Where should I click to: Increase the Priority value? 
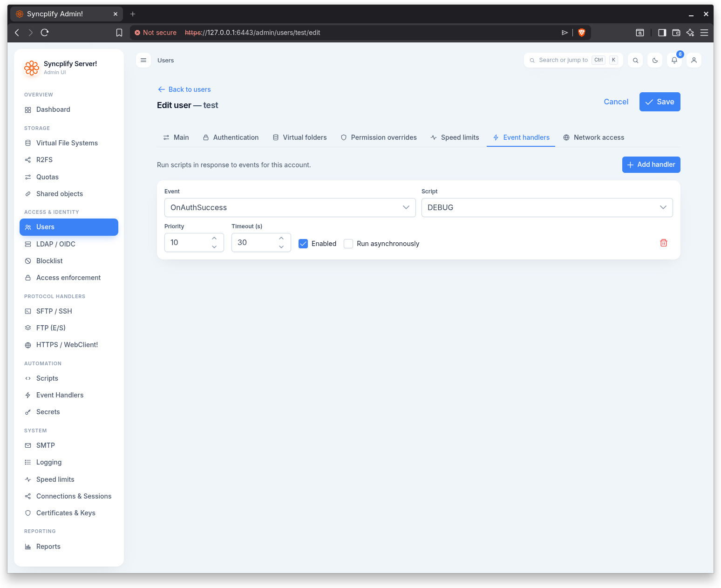coord(214,238)
